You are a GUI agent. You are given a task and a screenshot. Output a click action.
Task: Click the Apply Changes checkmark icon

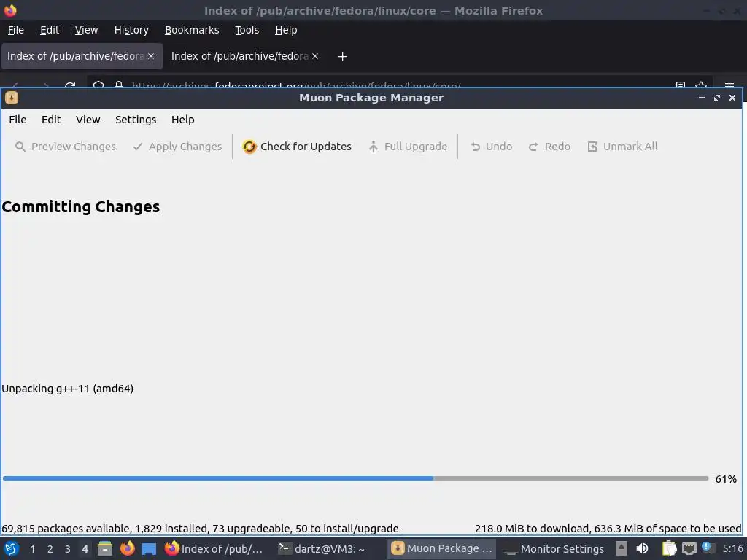[138, 147]
